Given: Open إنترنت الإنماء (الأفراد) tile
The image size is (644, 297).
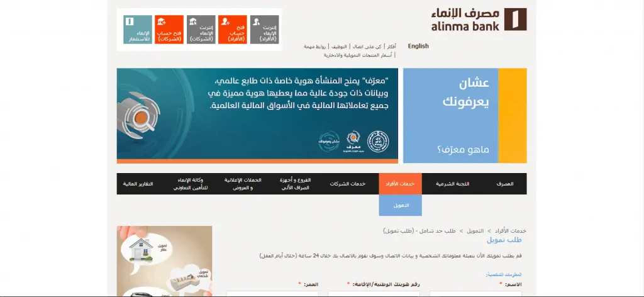Looking at the screenshot, I should pyautogui.click(x=264, y=30).
